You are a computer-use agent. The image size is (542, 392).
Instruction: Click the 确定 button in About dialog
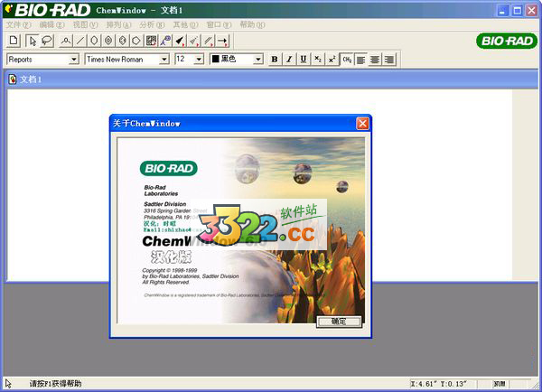click(339, 322)
